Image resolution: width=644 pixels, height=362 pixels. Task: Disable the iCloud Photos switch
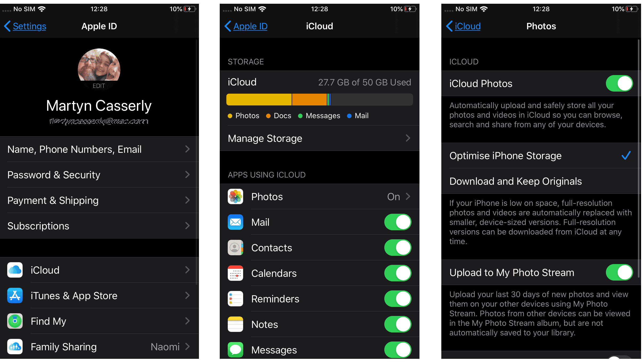point(619,83)
